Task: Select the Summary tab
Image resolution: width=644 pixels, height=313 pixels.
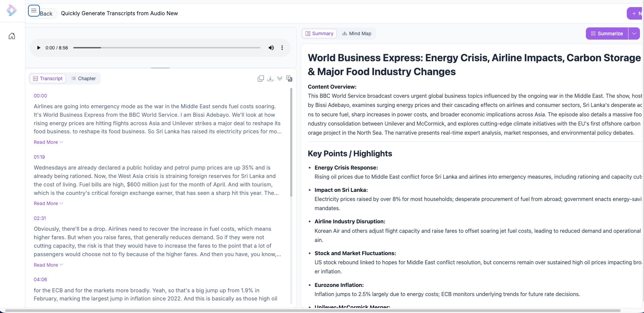Action: [319, 33]
